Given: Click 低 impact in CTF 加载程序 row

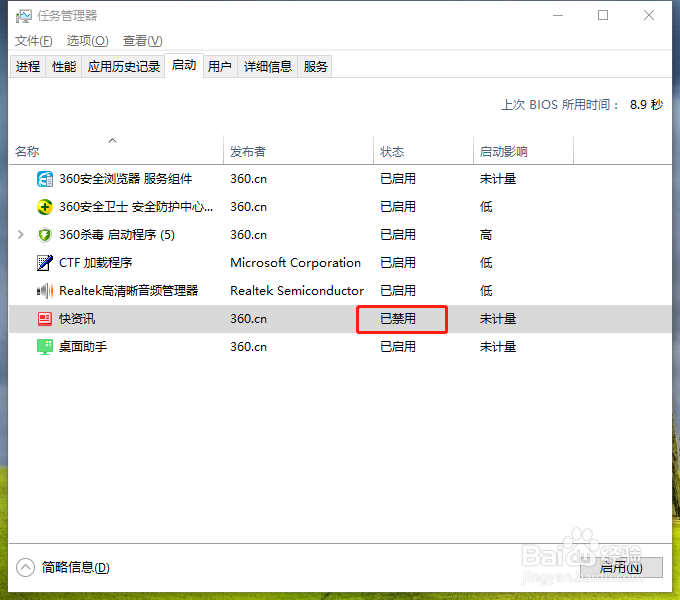Looking at the screenshot, I should click(486, 263).
